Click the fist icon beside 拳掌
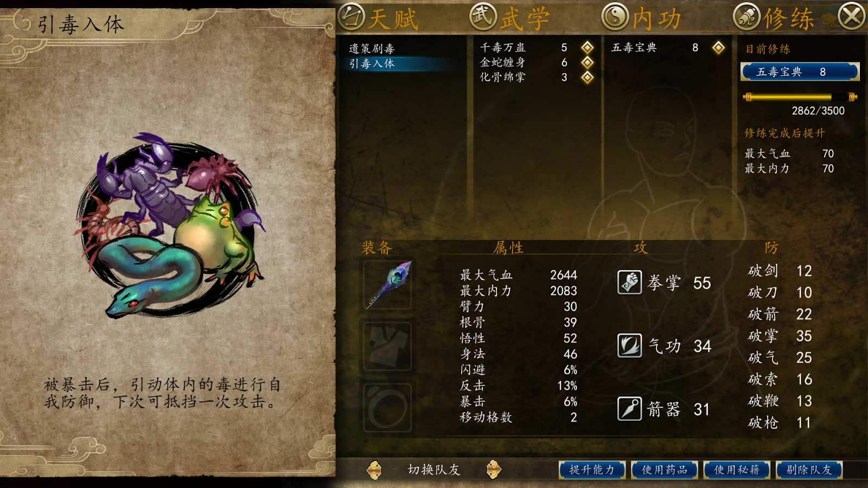This screenshot has width=868, height=488. coord(629,282)
